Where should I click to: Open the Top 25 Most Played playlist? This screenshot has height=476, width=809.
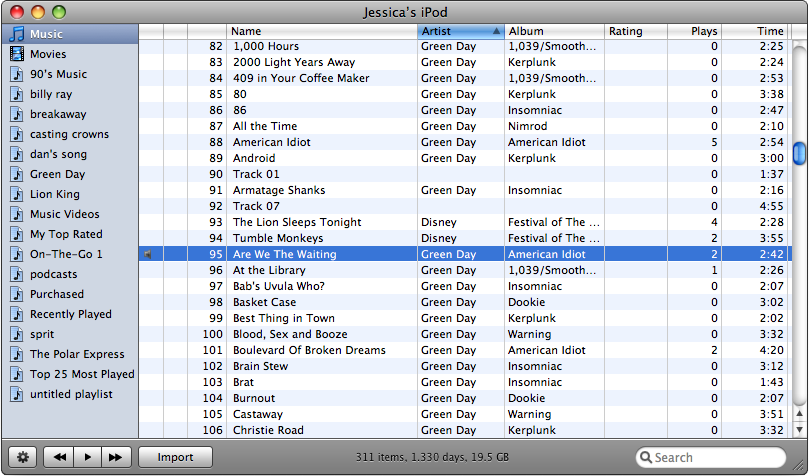pyautogui.click(x=70, y=374)
